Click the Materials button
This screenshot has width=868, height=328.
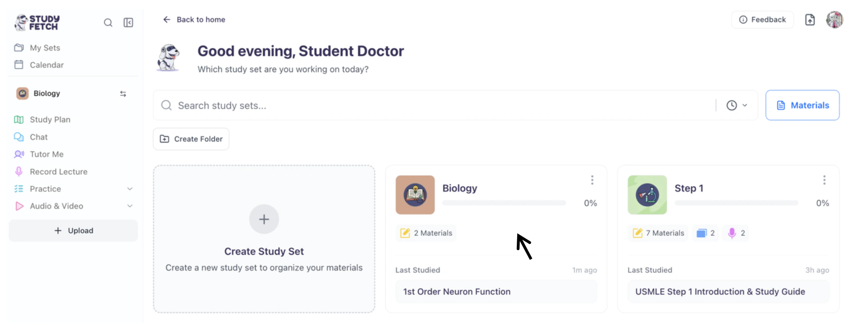[802, 105]
